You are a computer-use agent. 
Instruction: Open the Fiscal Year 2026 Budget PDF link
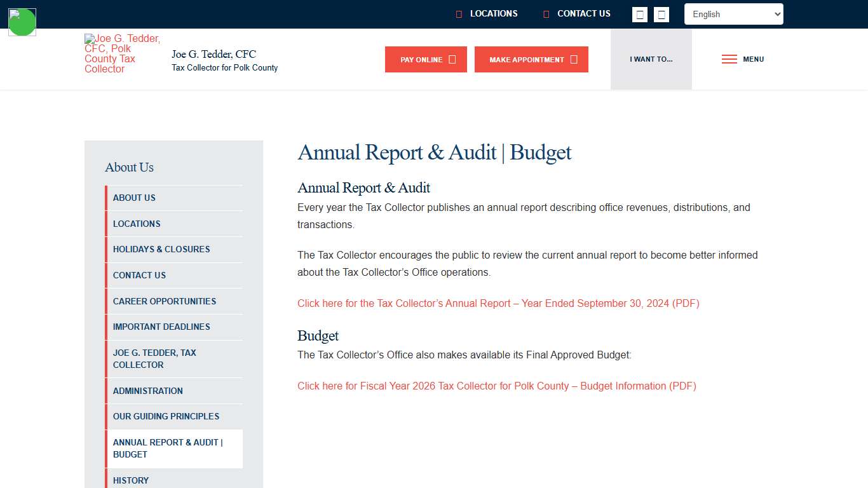496,386
